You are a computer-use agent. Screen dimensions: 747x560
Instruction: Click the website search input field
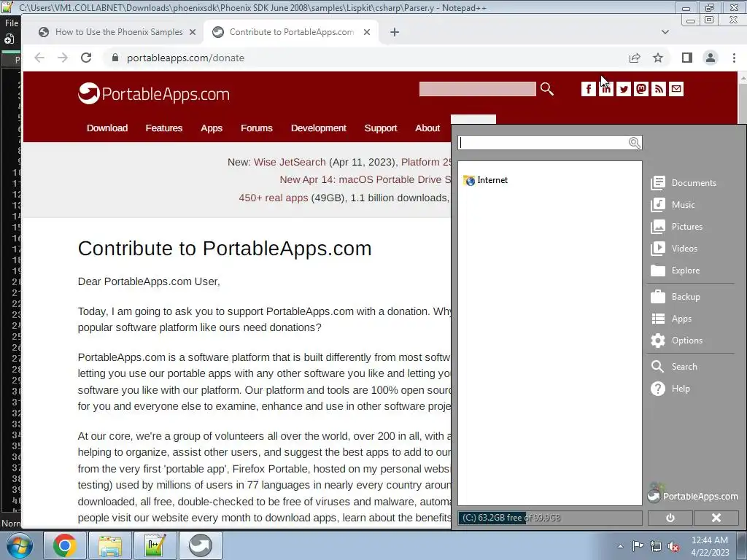[x=477, y=89]
